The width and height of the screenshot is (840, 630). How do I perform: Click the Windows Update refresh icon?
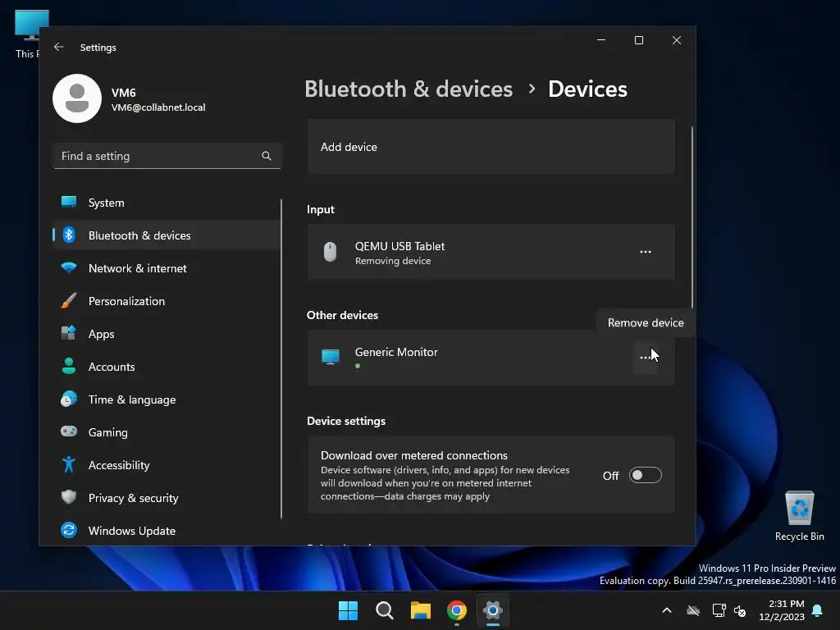click(69, 530)
